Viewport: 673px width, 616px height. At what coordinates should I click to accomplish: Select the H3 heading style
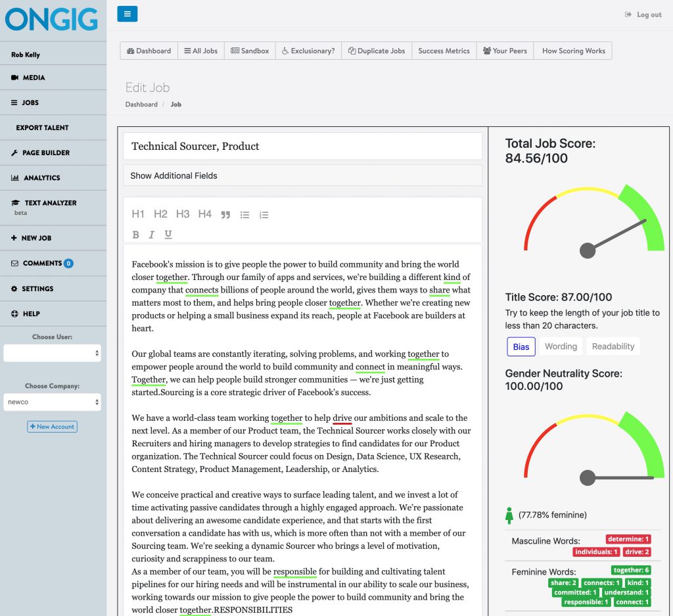tap(183, 214)
